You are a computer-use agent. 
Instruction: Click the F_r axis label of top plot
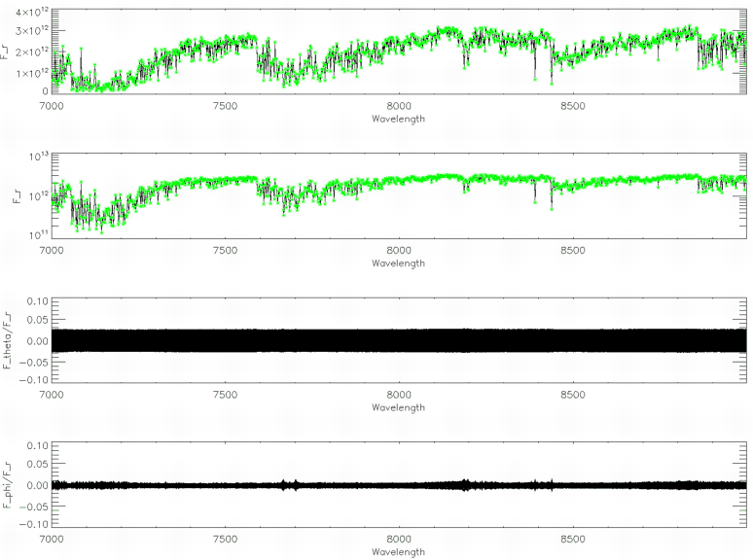tap(6, 51)
